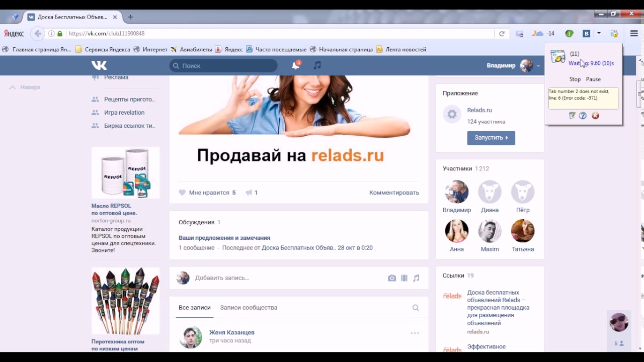Click the green circle extension icon
Screen dimensions: 644x362
click(x=569, y=34)
